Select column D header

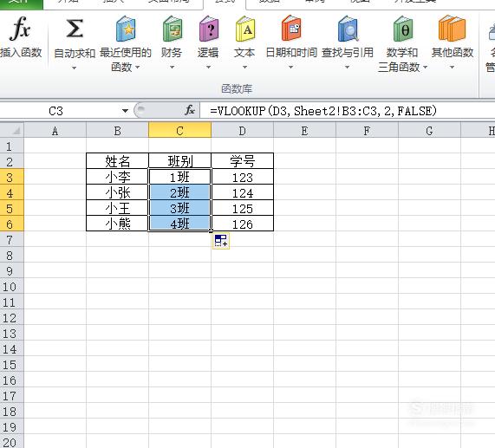242,130
